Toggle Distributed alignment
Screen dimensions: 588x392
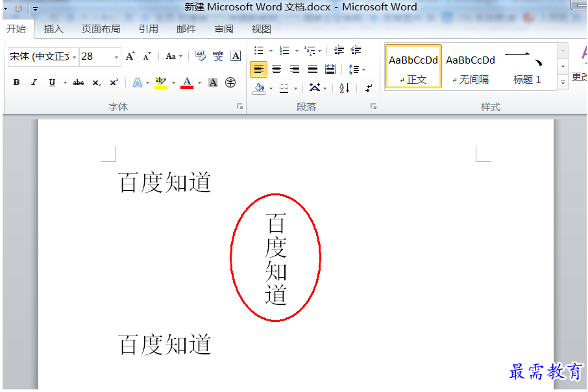pos(330,69)
